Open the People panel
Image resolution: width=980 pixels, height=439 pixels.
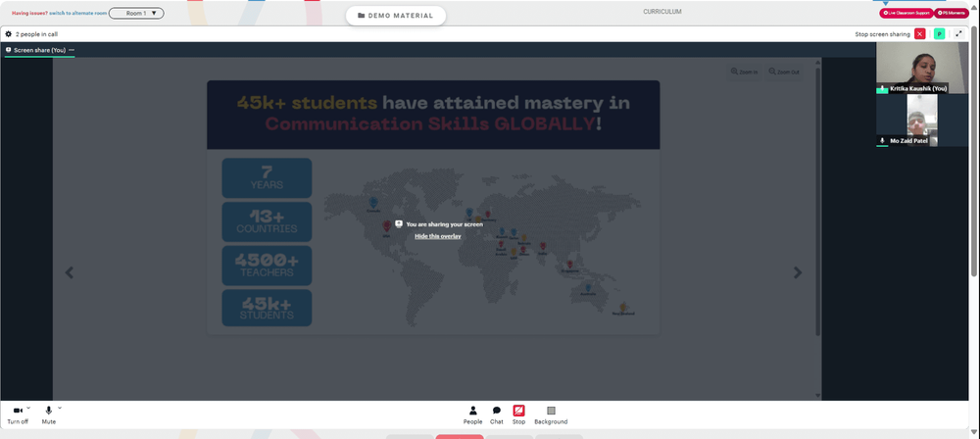(x=472, y=415)
